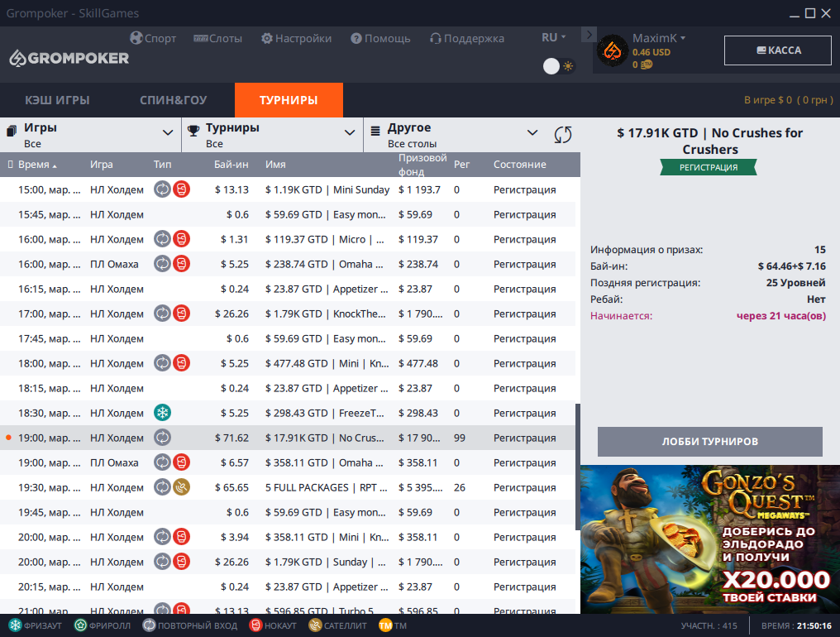Click knockout icon on $3.94 Mini row
Image resolution: width=840 pixels, height=637 pixels.
182,537
